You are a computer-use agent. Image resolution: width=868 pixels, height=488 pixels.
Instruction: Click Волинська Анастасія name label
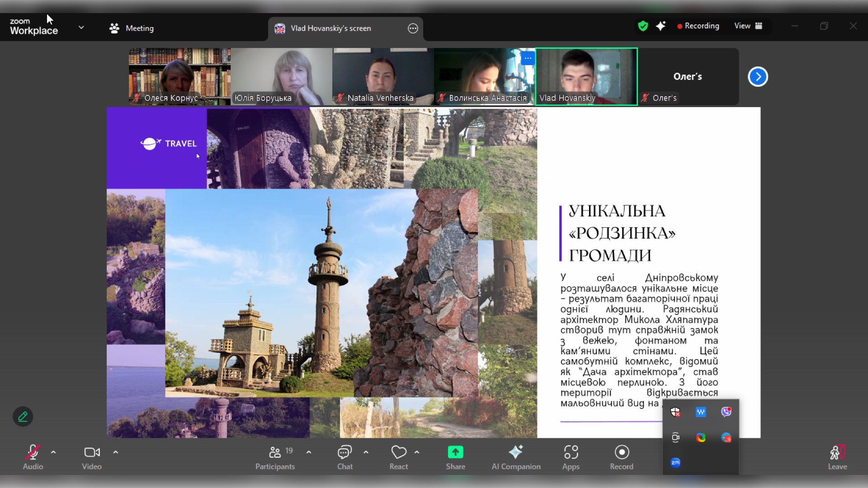coord(488,98)
